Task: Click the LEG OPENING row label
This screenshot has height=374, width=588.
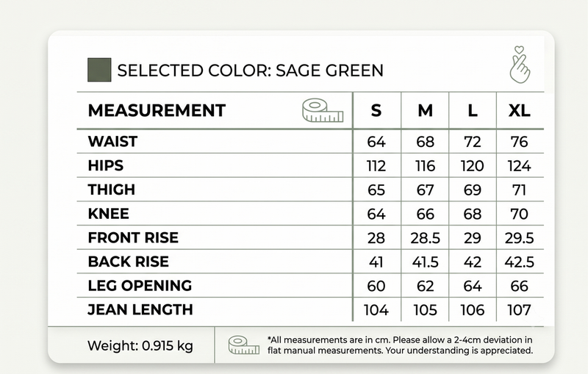Action: click(140, 286)
